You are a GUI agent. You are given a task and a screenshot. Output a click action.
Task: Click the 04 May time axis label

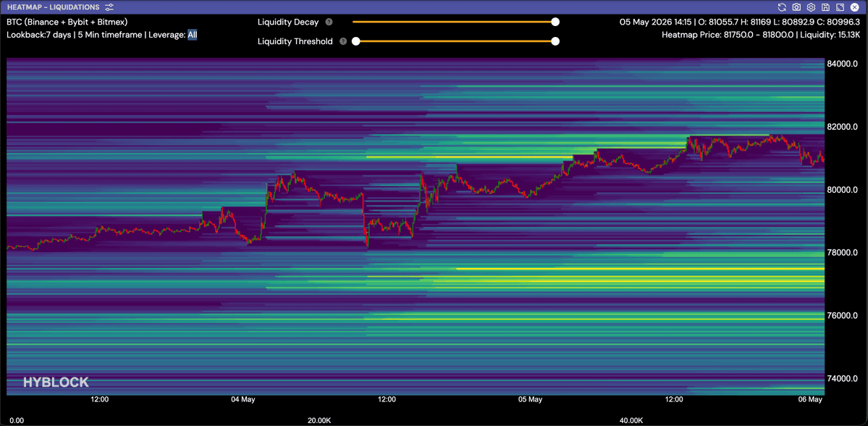243,399
